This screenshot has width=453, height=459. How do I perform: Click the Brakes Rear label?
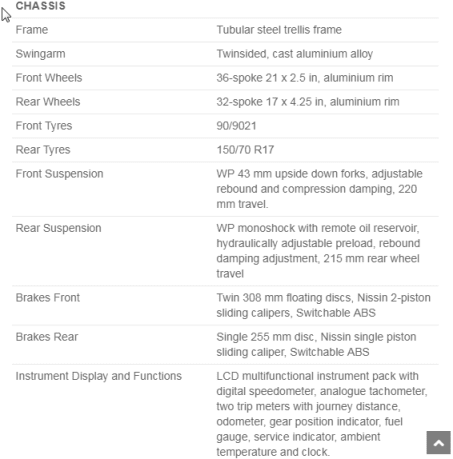[x=47, y=337]
